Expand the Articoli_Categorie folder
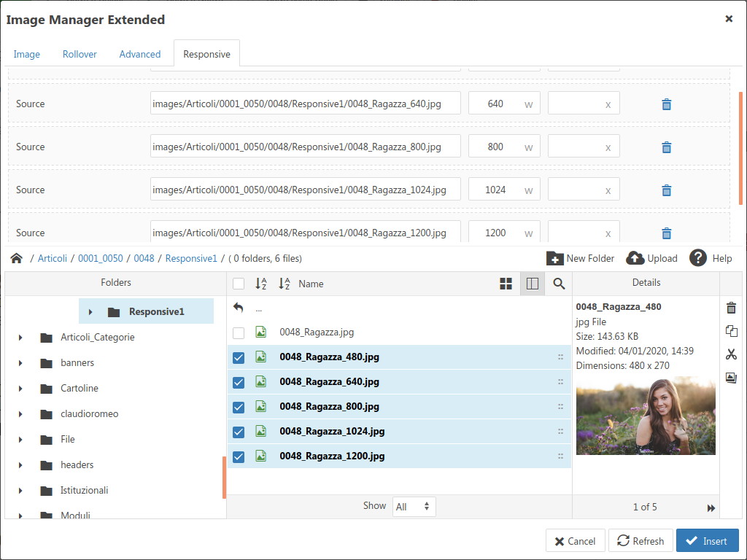Screen dimensions: 747x560 (x=20, y=338)
